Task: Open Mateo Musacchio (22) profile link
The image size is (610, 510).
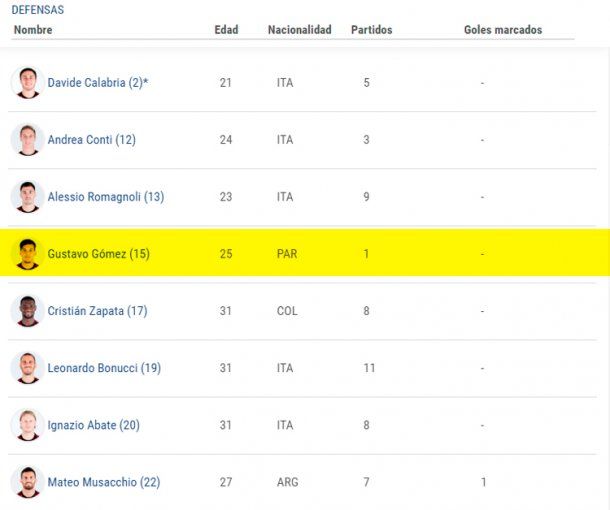Action: point(103,482)
